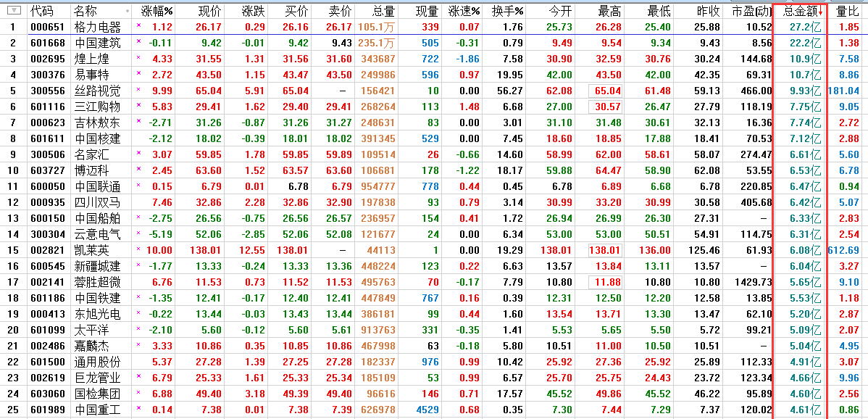This screenshot has height=419, width=868.
Task: Toggle sort order on the 总金额 header
Action: [801, 10]
